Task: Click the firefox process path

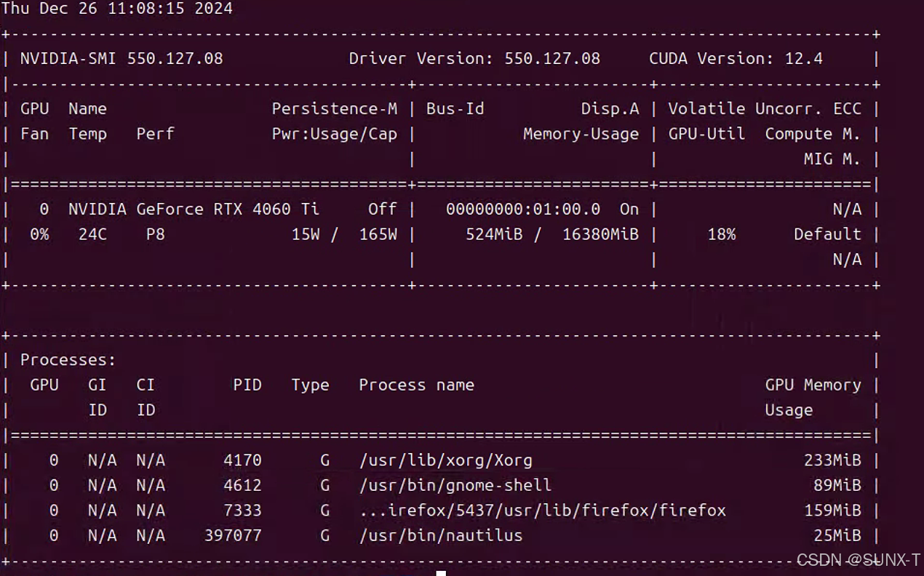Action: (x=542, y=511)
